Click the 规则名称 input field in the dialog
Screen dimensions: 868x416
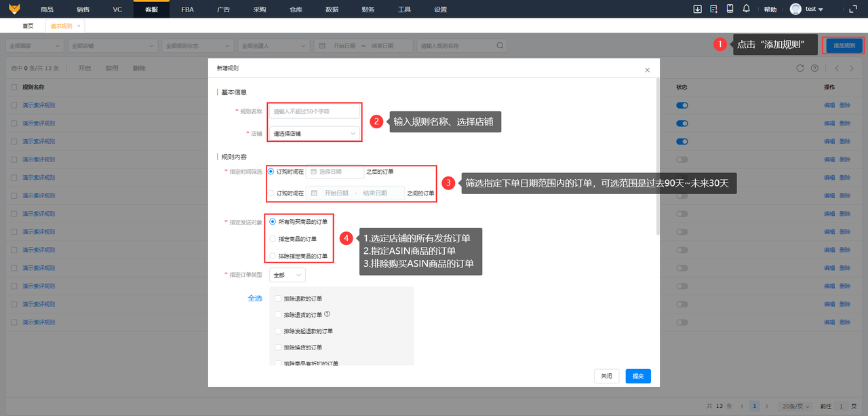pos(315,111)
